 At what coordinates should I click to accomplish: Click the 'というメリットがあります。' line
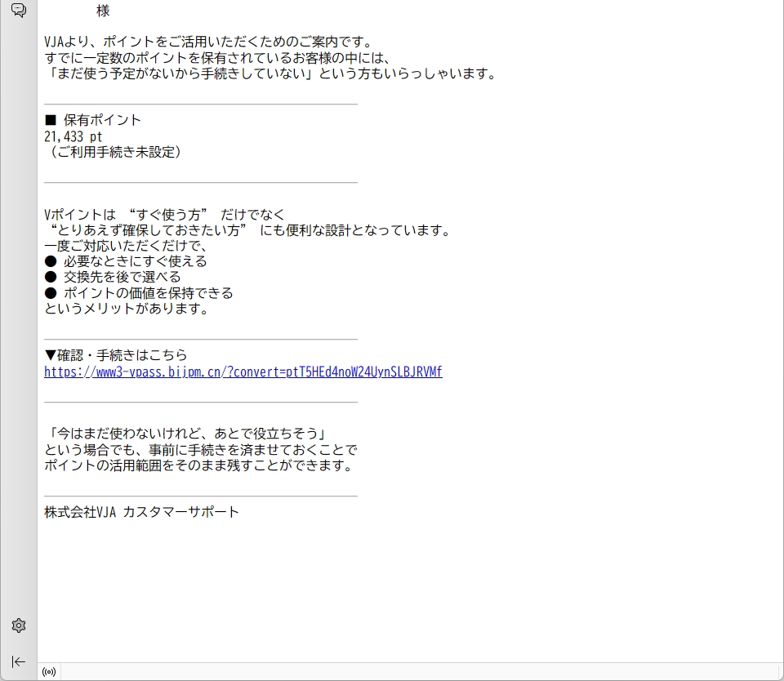127,309
